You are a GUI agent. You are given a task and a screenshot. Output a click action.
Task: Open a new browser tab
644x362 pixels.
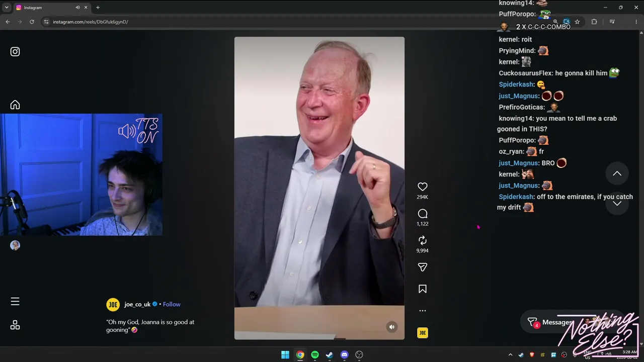[x=98, y=8]
